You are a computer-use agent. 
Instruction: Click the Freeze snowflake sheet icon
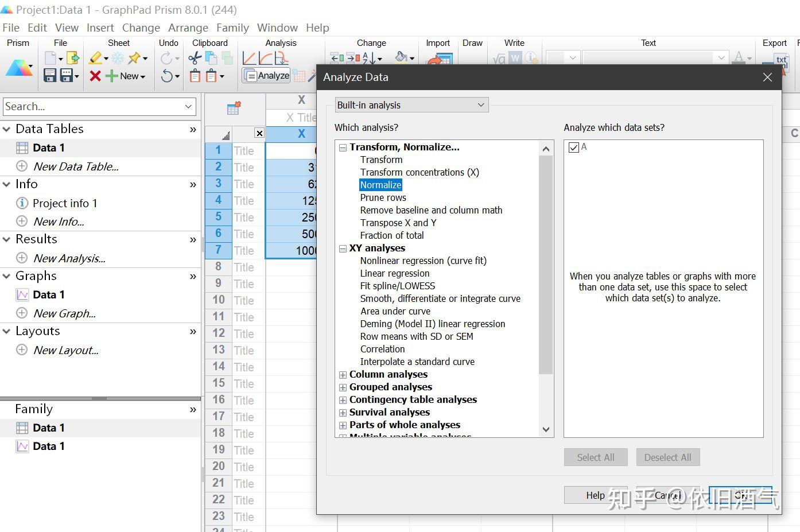click(x=118, y=58)
